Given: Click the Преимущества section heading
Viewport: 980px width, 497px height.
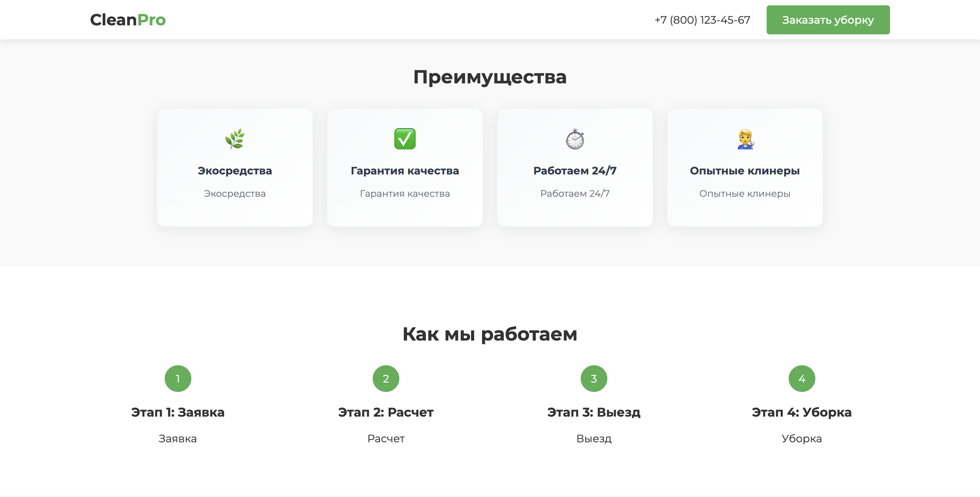Looking at the screenshot, I should tap(490, 77).
